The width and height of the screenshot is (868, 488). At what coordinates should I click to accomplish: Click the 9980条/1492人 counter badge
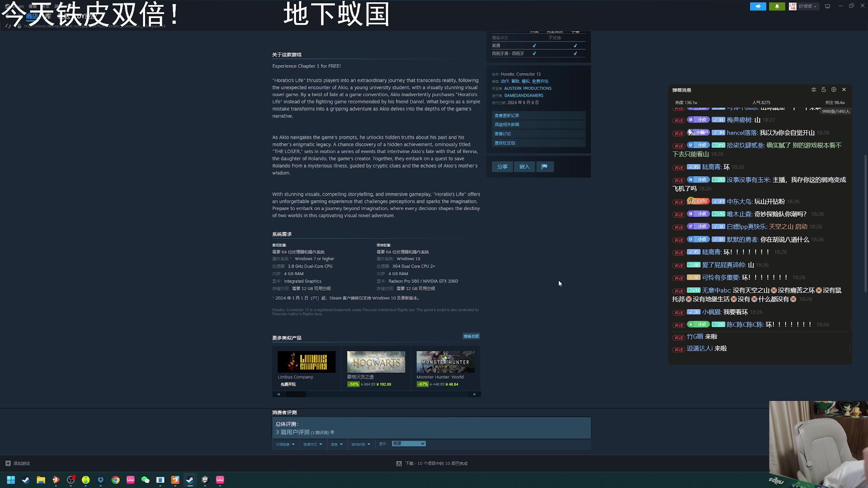point(835,112)
